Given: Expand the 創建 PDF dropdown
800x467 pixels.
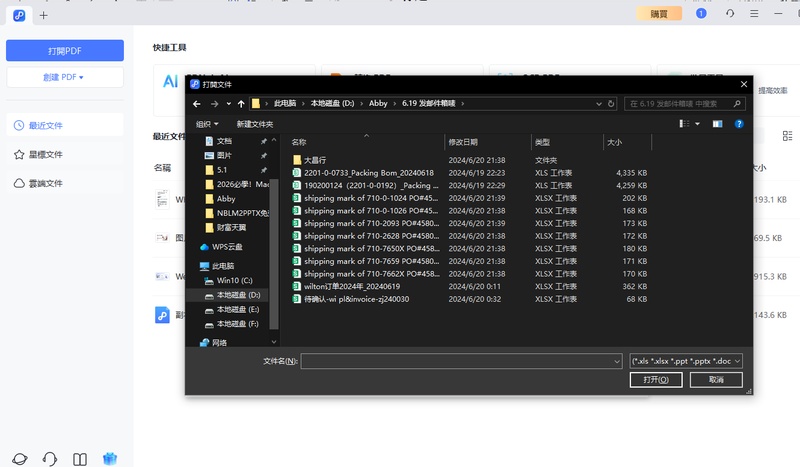Looking at the screenshot, I should click(64, 77).
